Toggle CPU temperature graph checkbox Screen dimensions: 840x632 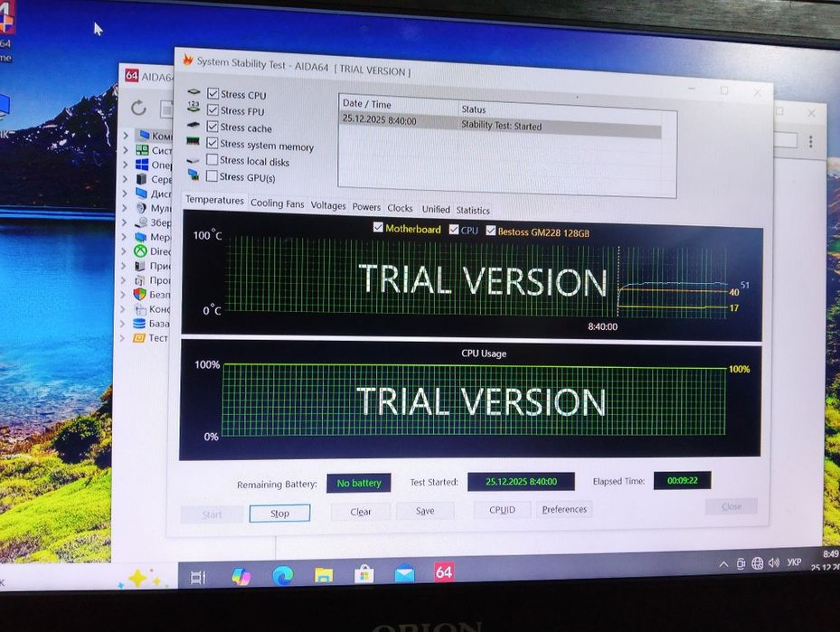point(454,230)
